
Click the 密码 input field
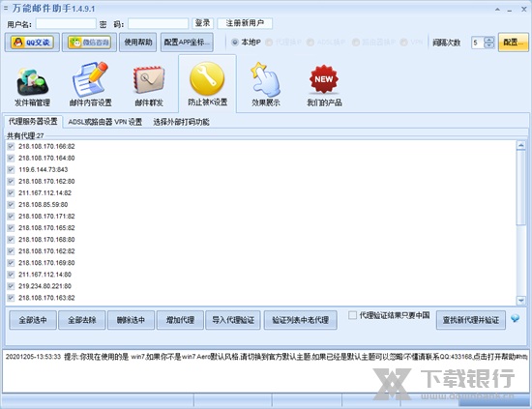point(158,23)
